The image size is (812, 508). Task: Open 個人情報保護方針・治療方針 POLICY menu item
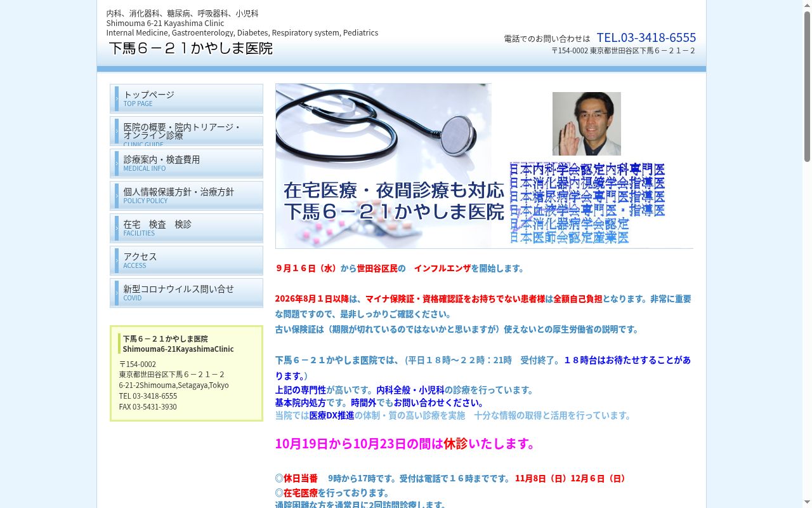pyautogui.click(x=187, y=196)
